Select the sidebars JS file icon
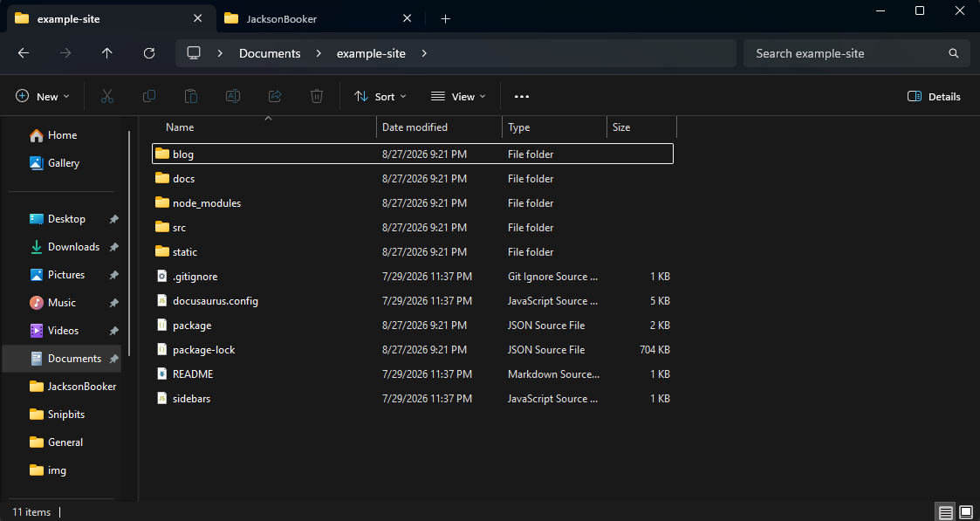 coord(161,398)
